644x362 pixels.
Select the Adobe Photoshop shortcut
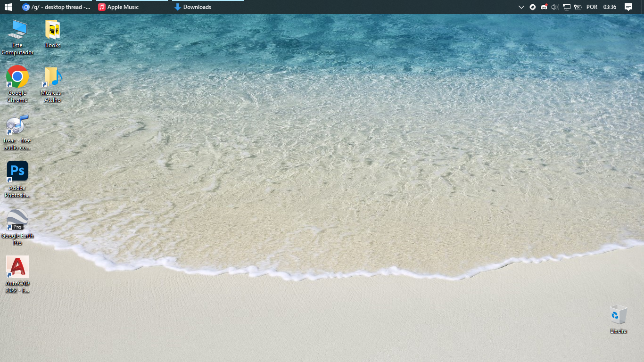[17, 180]
